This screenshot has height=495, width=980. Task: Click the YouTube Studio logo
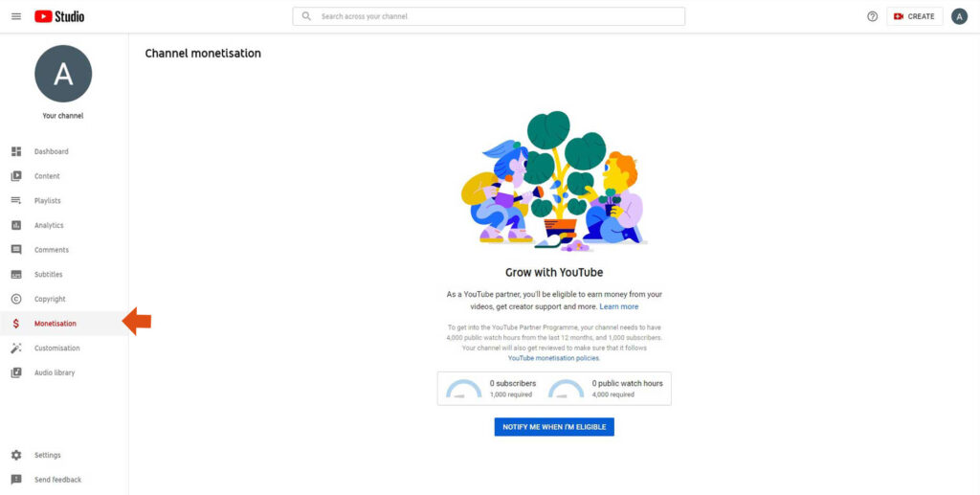coord(59,17)
